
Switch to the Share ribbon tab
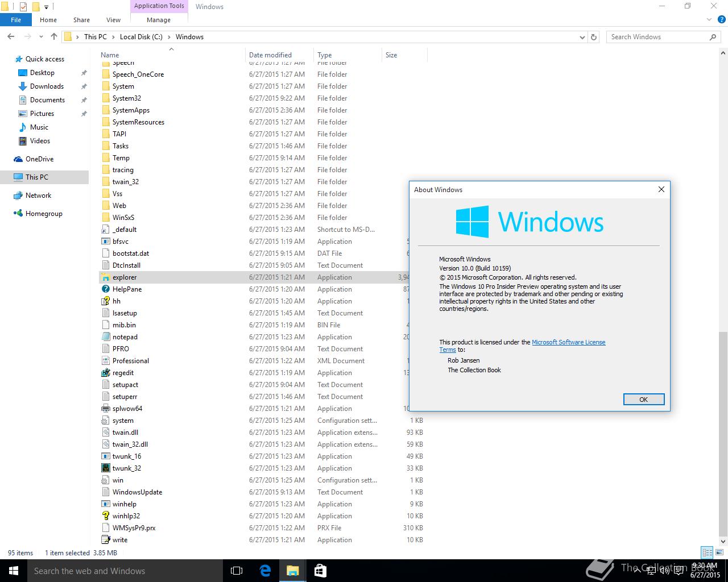(81, 20)
